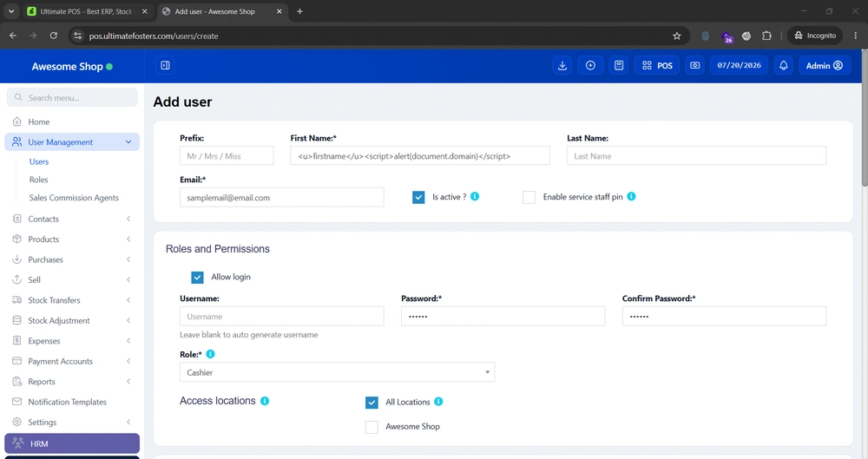Enable service staff pin checkbox

coord(529,197)
